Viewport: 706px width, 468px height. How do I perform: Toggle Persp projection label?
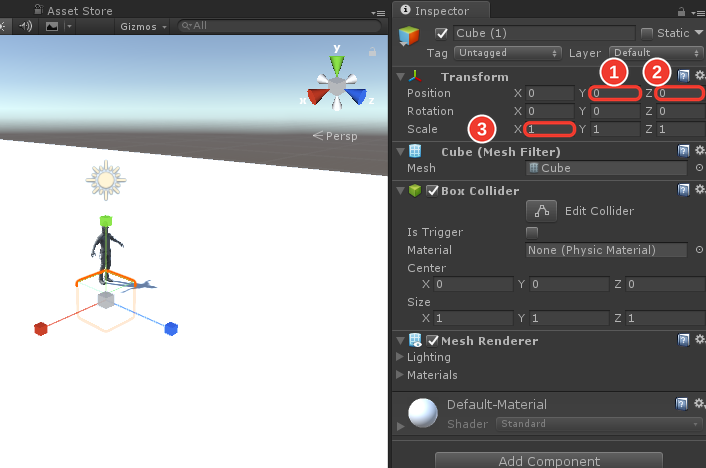pos(335,136)
